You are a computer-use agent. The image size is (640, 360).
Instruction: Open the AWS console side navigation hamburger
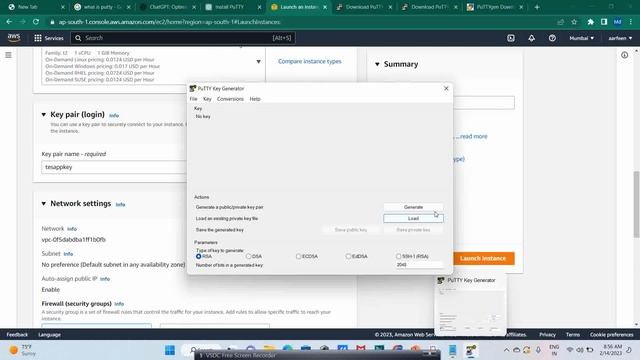point(8,55)
